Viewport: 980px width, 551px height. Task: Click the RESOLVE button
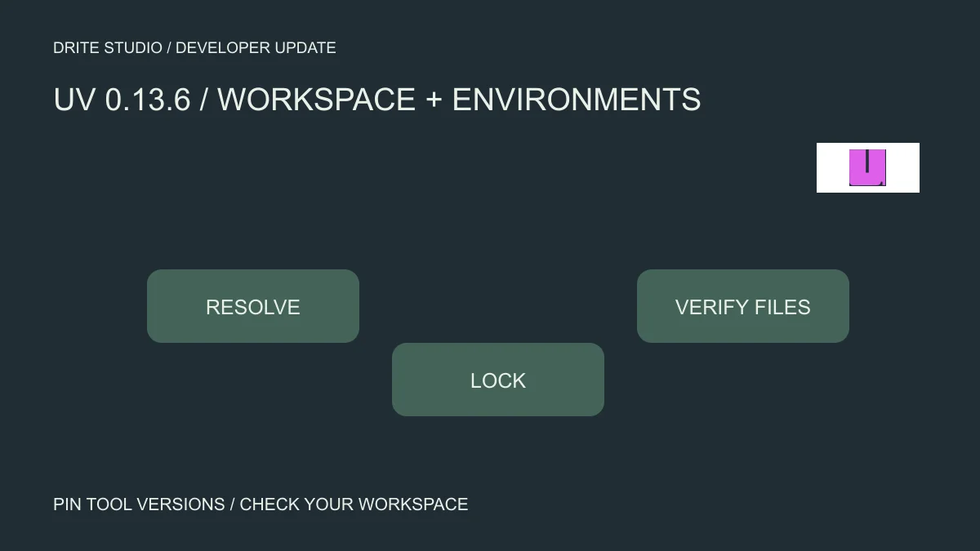pyautogui.click(x=253, y=306)
